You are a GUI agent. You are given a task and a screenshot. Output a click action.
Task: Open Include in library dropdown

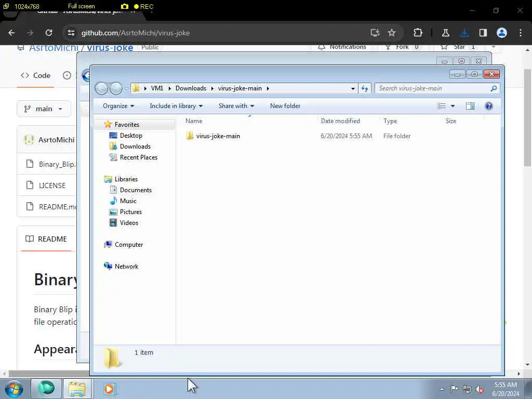pos(176,106)
